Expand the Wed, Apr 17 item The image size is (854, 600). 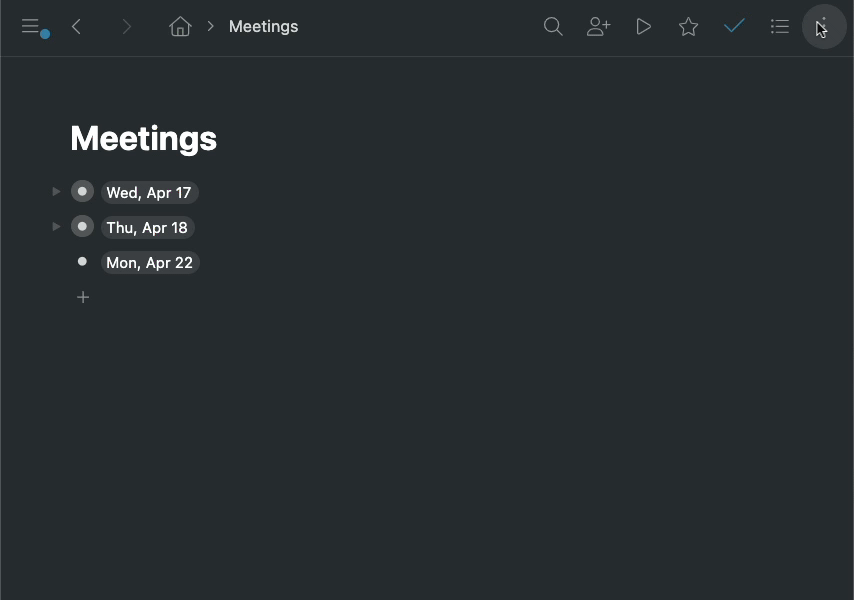pos(56,192)
